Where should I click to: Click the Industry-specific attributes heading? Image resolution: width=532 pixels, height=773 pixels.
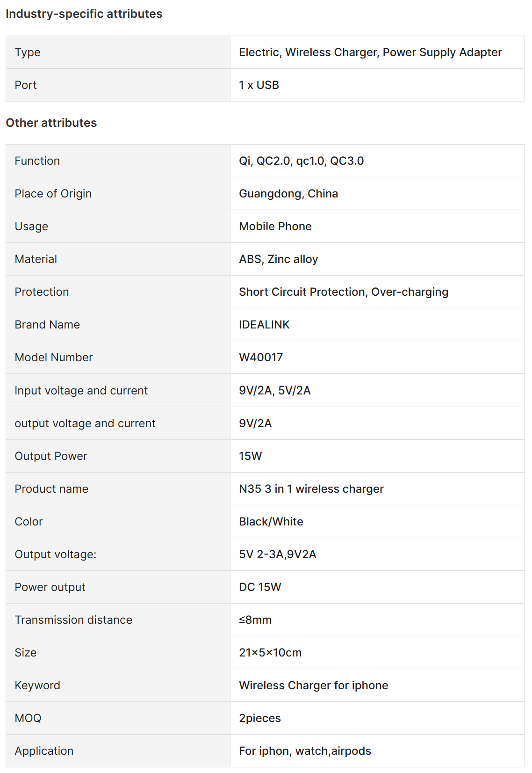(x=84, y=14)
